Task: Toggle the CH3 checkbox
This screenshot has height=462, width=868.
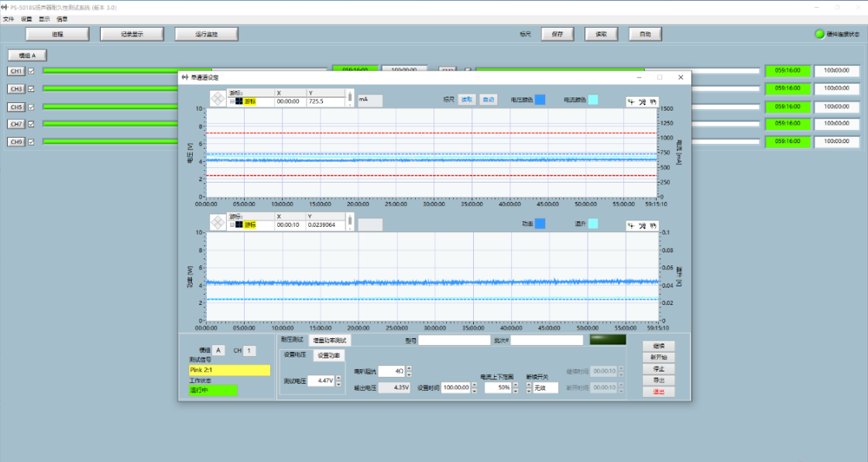Action: click(x=32, y=89)
